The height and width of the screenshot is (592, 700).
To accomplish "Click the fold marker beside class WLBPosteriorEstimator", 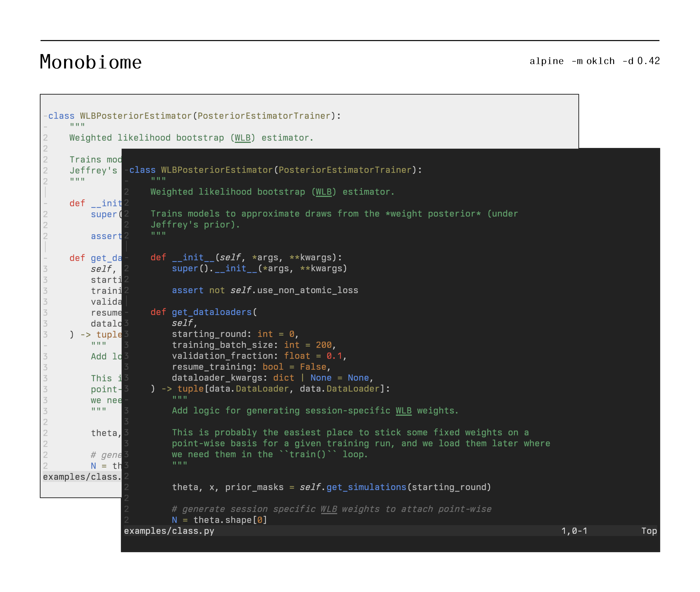I will (x=126, y=170).
